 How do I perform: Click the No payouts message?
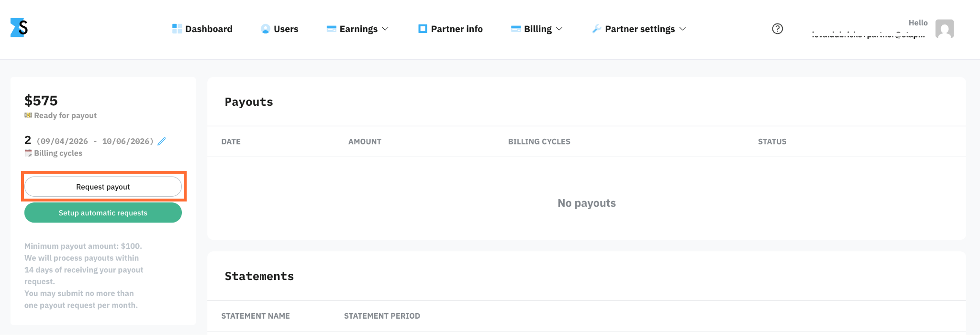pyautogui.click(x=587, y=203)
